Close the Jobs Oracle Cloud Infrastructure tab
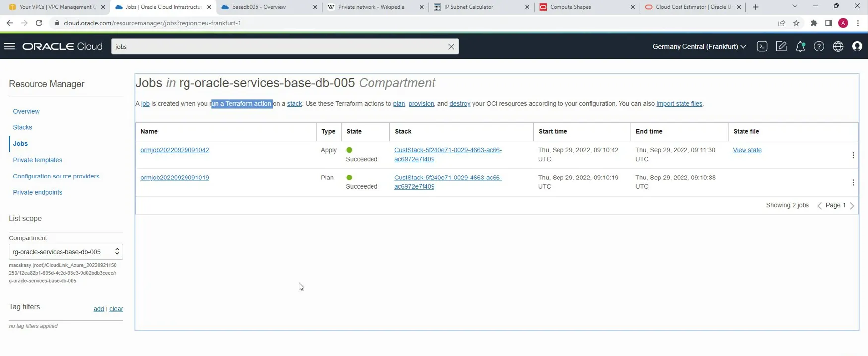Image resolution: width=868 pixels, height=356 pixels. point(209,7)
